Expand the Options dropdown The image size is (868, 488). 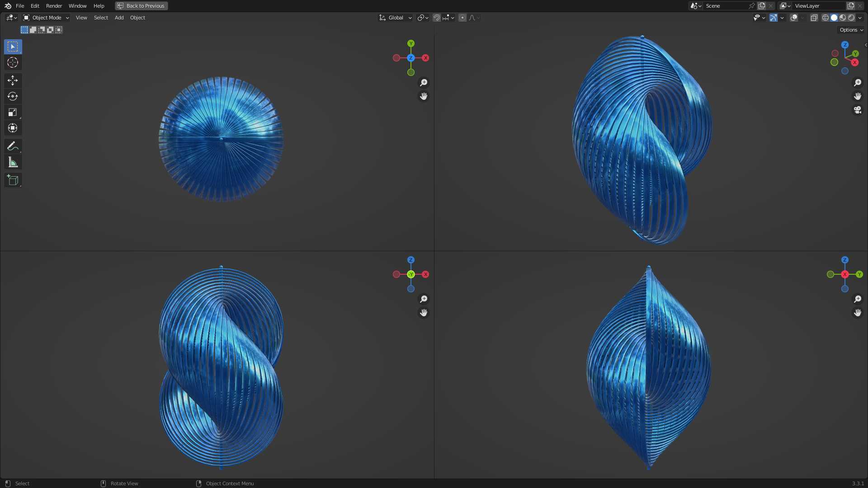(851, 30)
